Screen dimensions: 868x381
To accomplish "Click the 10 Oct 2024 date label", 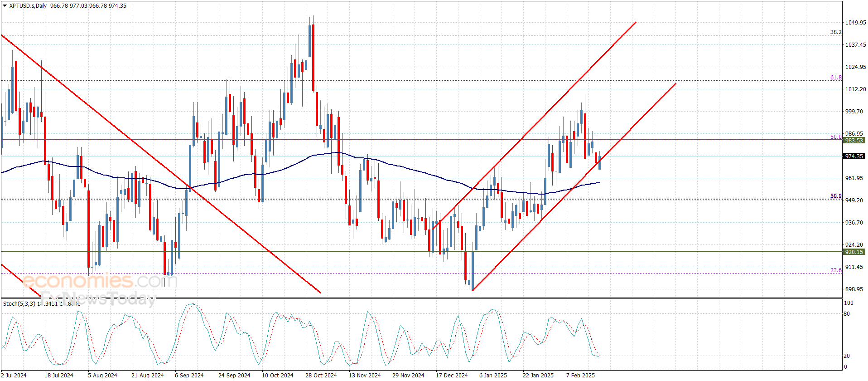I will [278, 375].
